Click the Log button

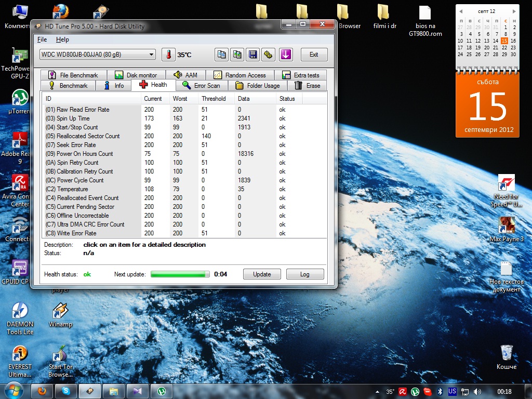click(x=305, y=274)
